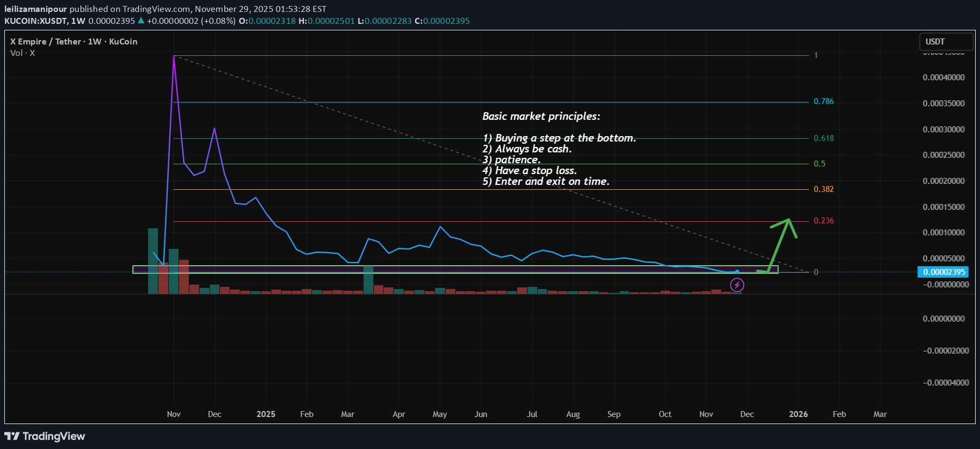Click 2025 on the time axis
Viewport: 980px width, 449px height.
coord(265,414)
